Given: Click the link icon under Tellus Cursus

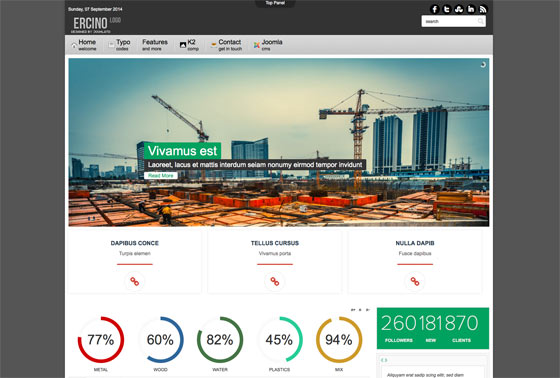Looking at the screenshot, I should click(x=275, y=281).
